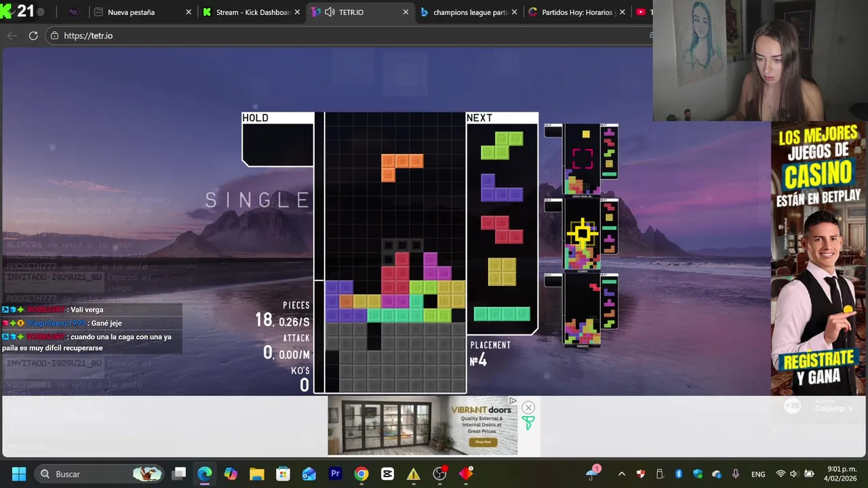Switch the ENG input language
Screen dimensions: 868x488
[758, 474]
